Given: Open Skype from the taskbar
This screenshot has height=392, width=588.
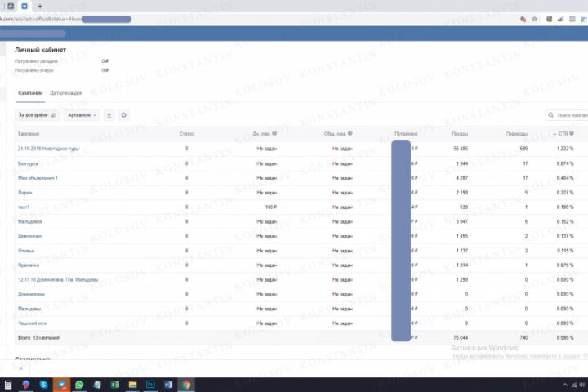Looking at the screenshot, I should (43, 385).
